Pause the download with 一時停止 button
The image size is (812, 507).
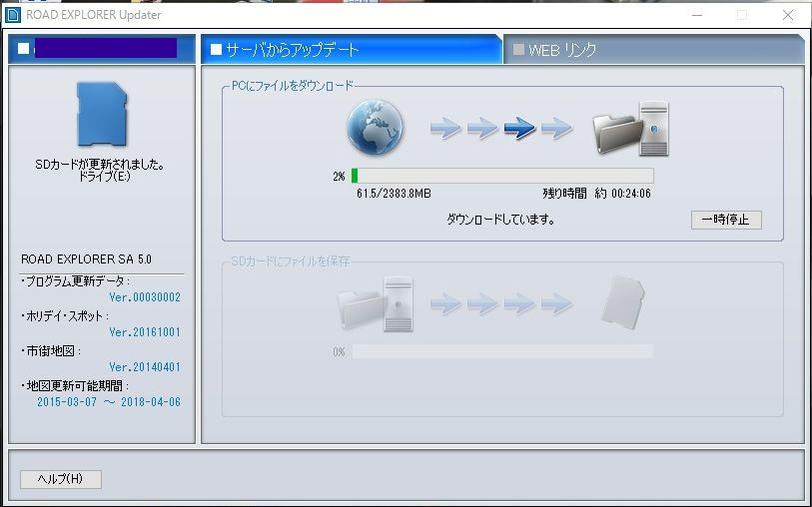pyautogui.click(x=726, y=220)
